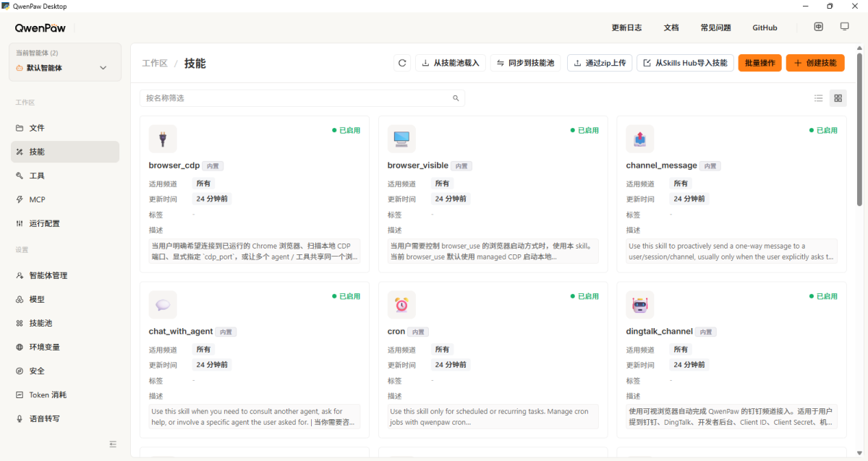Image resolution: width=868 pixels, height=461 pixels.
Task: Expand the 默认智能体 agent dropdown
Action: pyautogui.click(x=103, y=68)
